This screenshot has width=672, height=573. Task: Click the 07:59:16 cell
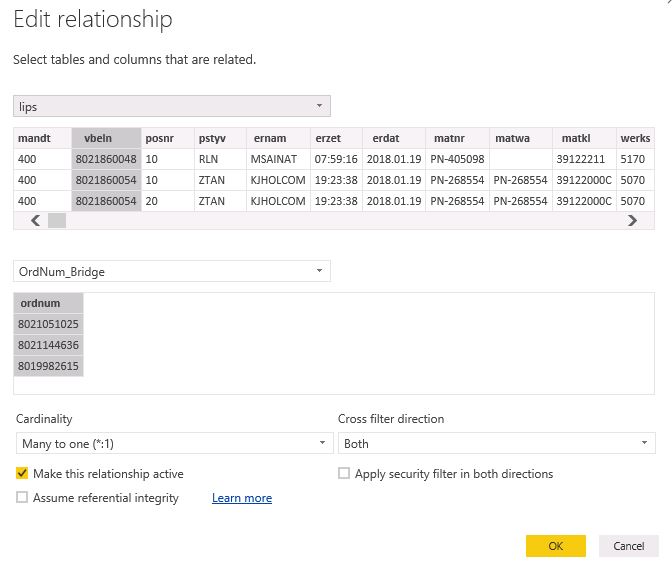point(336,159)
